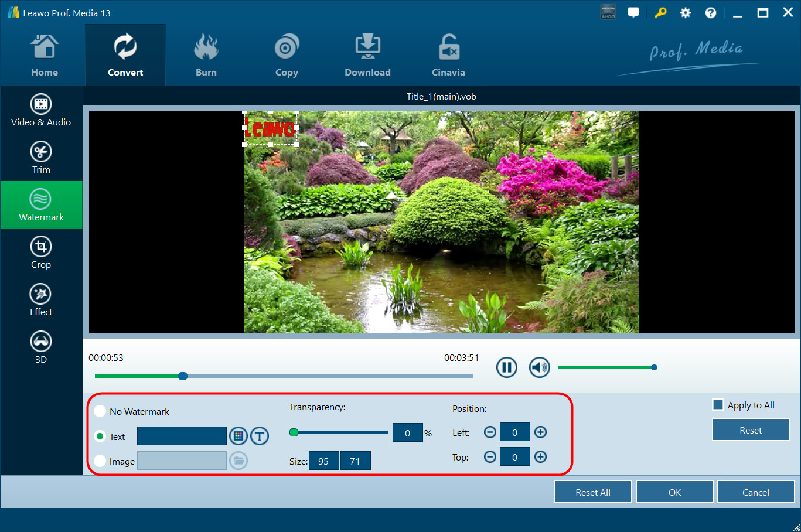Increase the Left position value
Image resolution: width=801 pixels, height=532 pixels.
point(540,432)
